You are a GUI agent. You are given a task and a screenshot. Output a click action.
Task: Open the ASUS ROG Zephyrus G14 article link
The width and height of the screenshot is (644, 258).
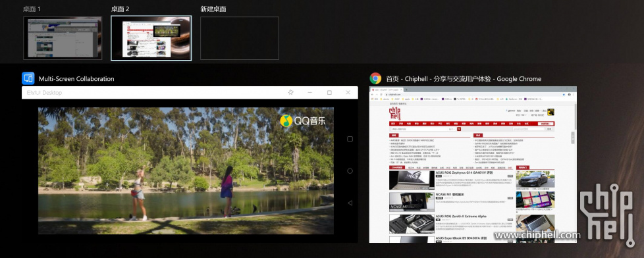[464, 173]
